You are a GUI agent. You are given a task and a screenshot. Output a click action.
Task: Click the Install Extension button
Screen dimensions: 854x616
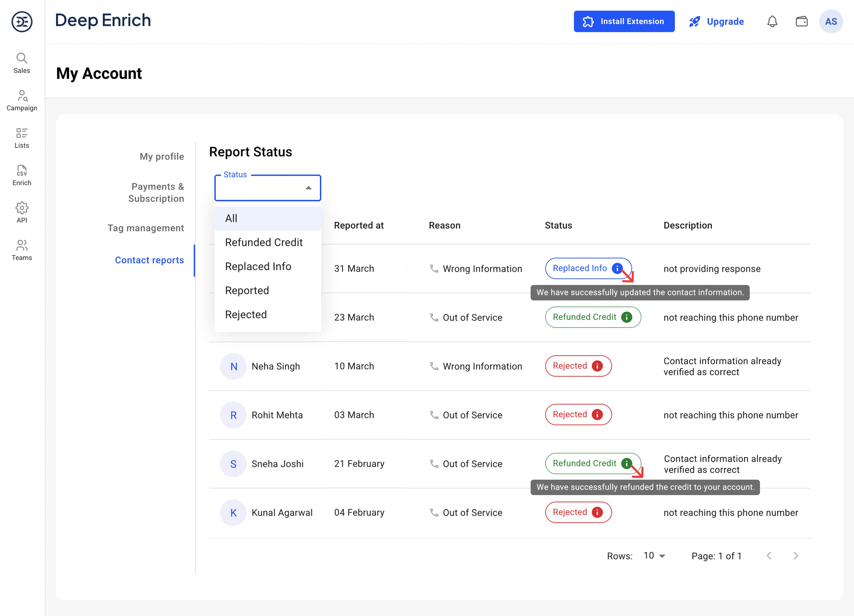coord(624,21)
